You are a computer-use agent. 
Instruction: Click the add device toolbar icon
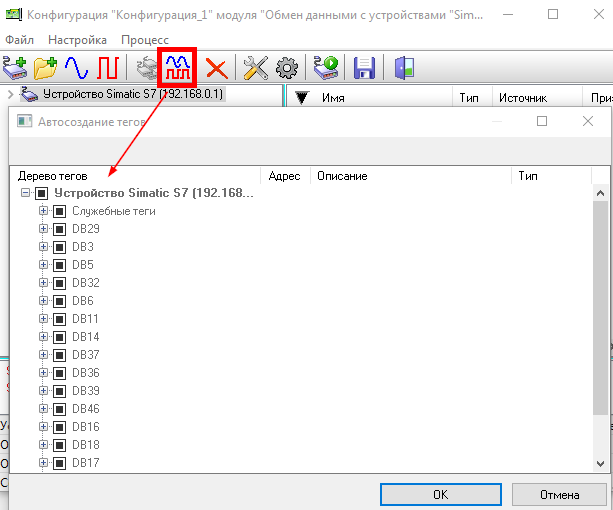16,68
